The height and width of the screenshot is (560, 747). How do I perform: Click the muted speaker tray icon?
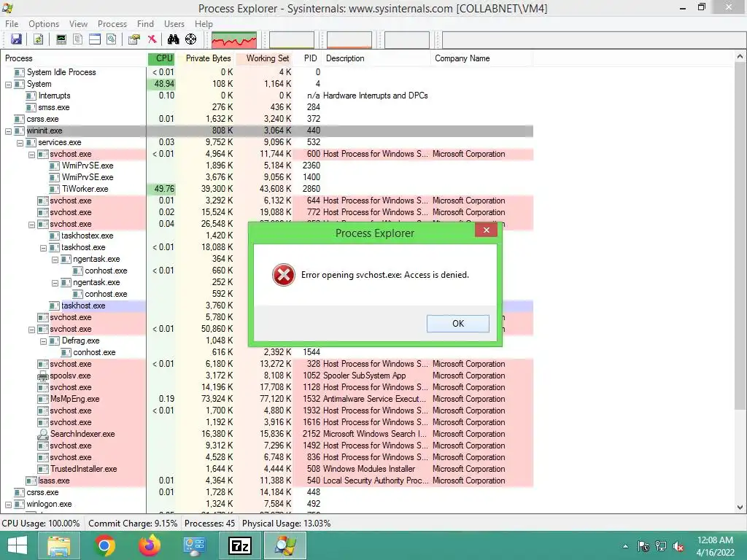[678, 547]
